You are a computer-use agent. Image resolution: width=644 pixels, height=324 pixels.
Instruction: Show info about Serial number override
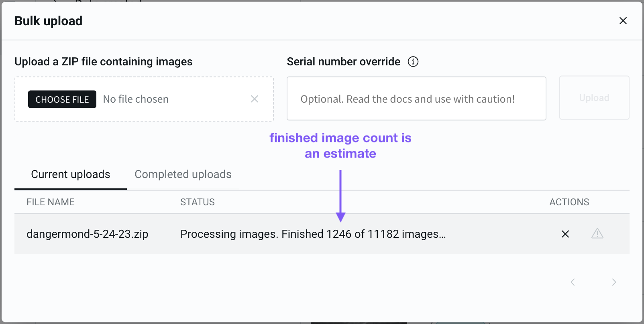pos(413,62)
